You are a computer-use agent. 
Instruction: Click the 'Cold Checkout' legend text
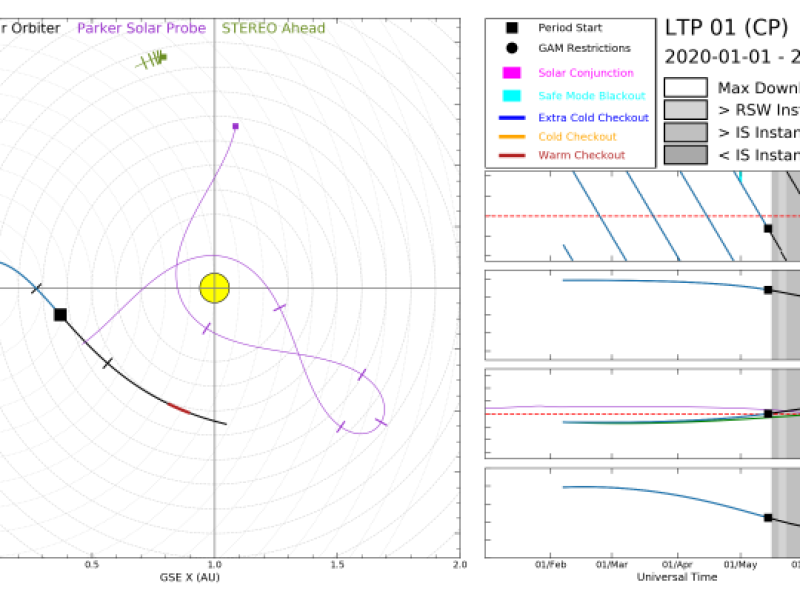click(x=577, y=136)
